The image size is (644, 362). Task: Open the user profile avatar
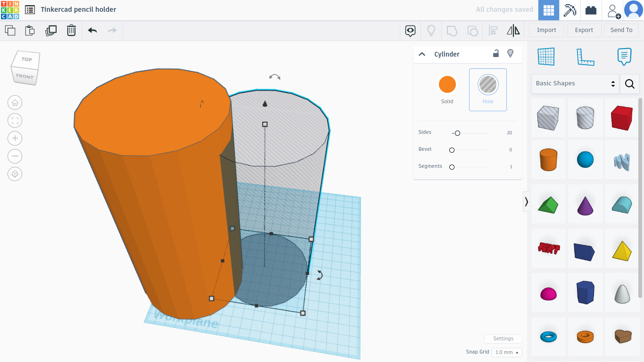(633, 10)
